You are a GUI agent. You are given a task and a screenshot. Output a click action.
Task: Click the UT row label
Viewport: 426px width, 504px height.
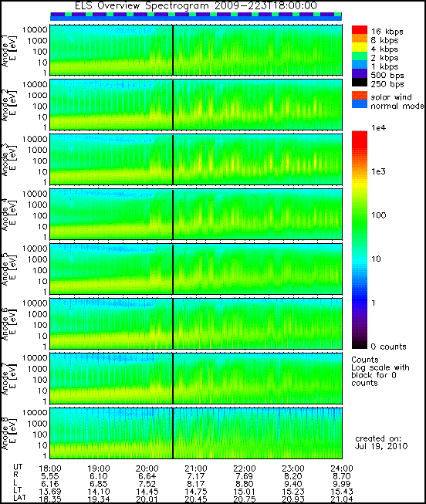[x=18, y=467]
